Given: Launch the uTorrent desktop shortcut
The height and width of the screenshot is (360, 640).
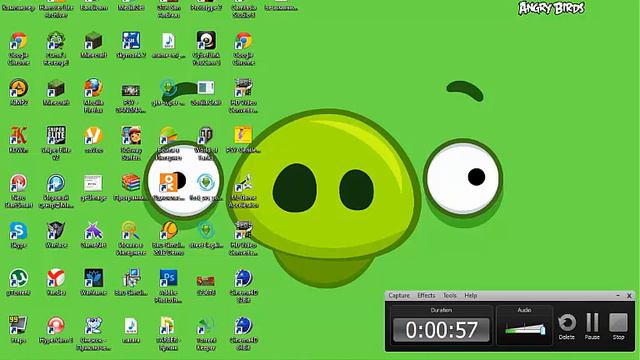Looking at the screenshot, I should (x=18, y=278).
